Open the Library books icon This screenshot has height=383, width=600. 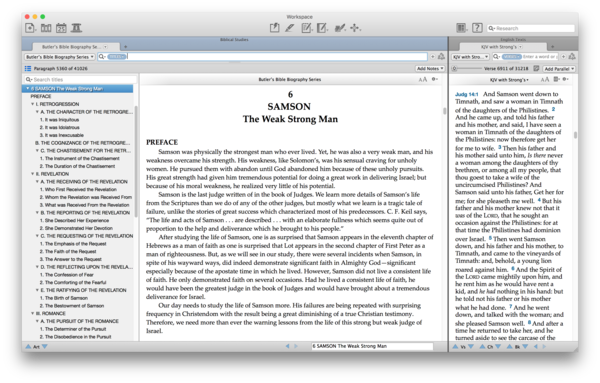pyautogui.click(x=46, y=28)
